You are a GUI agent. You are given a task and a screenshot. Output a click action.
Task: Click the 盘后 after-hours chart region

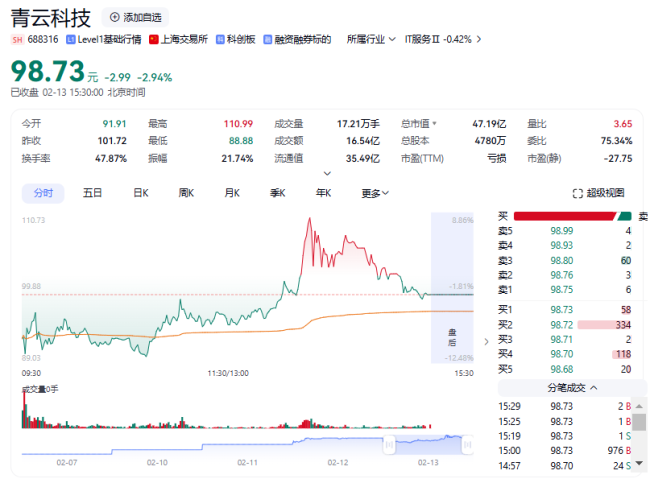click(x=452, y=288)
